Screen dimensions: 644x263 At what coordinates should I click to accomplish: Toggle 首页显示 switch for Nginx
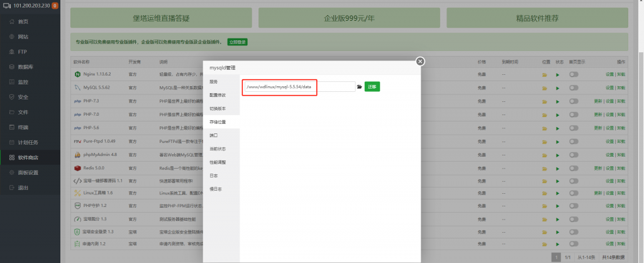tap(574, 74)
